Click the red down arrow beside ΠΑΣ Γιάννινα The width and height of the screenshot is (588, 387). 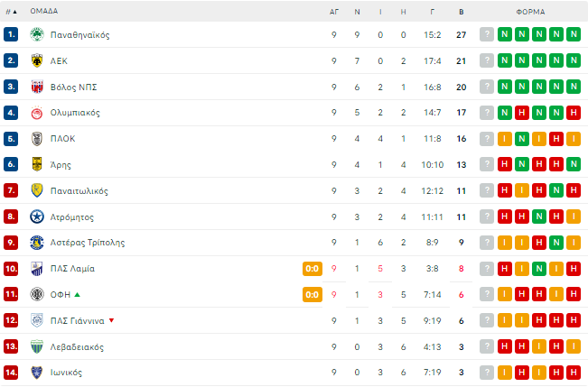click(x=111, y=320)
